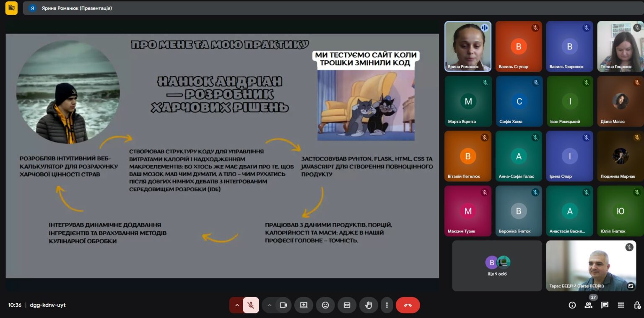644x318 pixels.
Task: Select Ярина Романюк video tile
Action: (468, 46)
